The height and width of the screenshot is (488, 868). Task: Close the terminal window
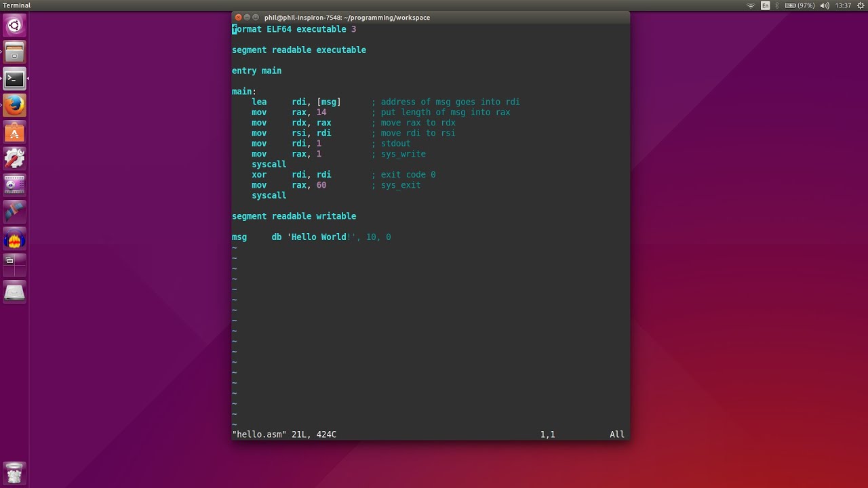(238, 18)
